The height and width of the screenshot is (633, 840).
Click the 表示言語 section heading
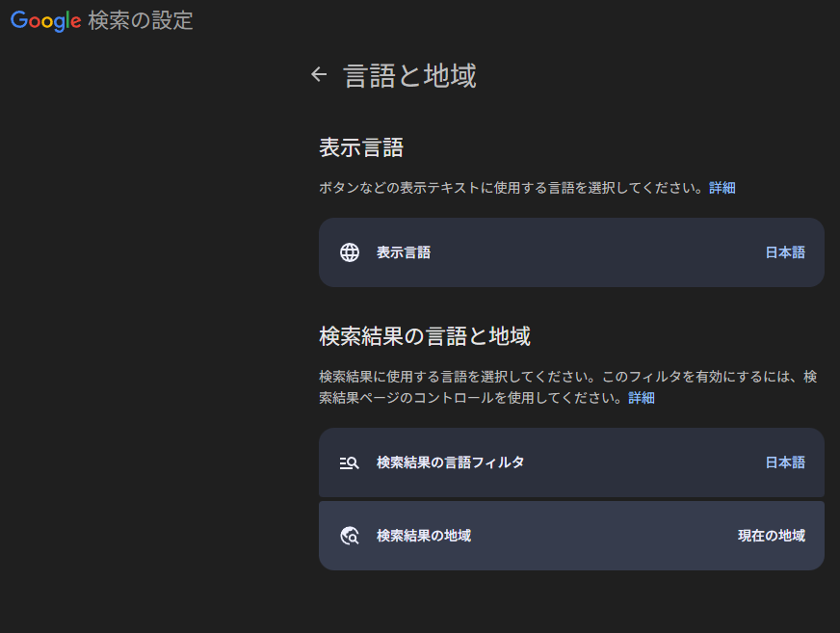pos(361,147)
